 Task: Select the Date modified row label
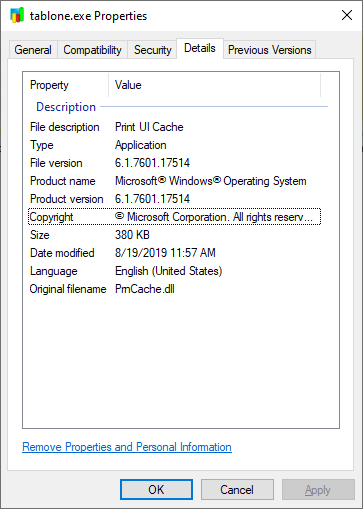62,253
